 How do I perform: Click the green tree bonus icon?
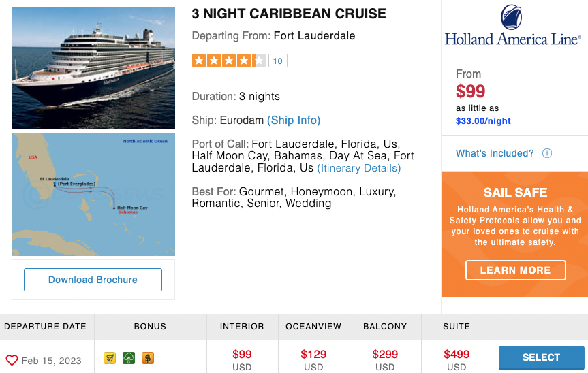(129, 359)
